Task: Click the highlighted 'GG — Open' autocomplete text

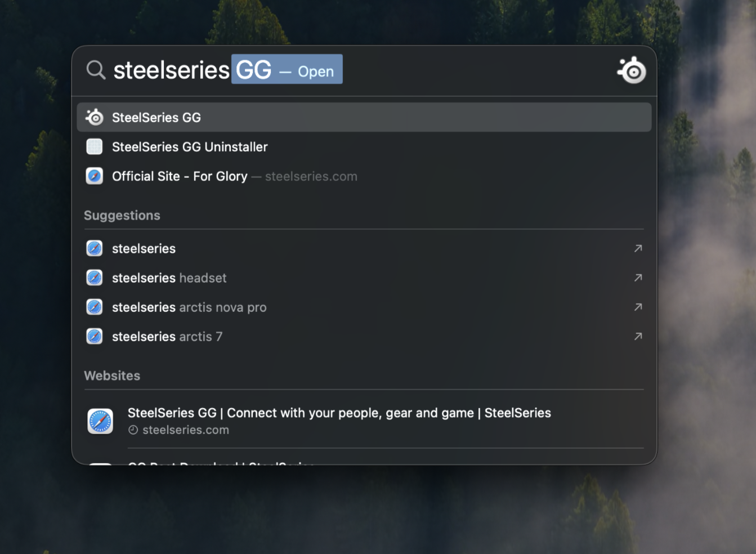Action: 287,69
